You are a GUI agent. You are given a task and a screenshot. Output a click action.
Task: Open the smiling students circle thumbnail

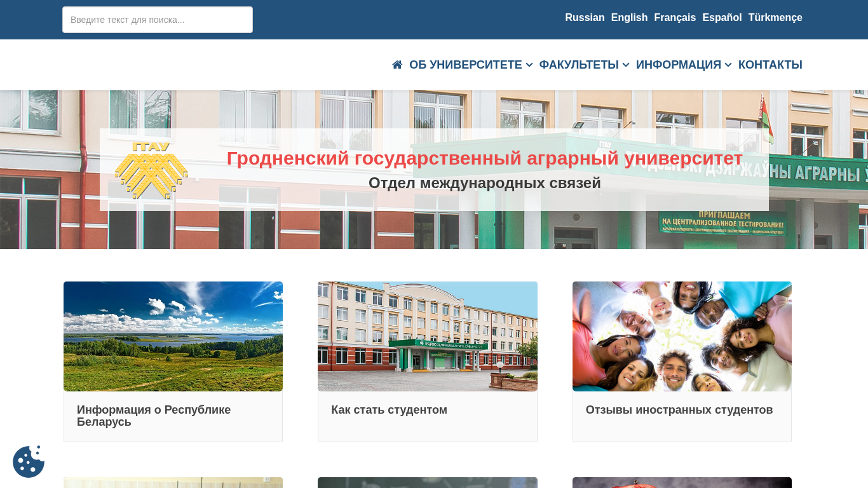tap(682, 336)
